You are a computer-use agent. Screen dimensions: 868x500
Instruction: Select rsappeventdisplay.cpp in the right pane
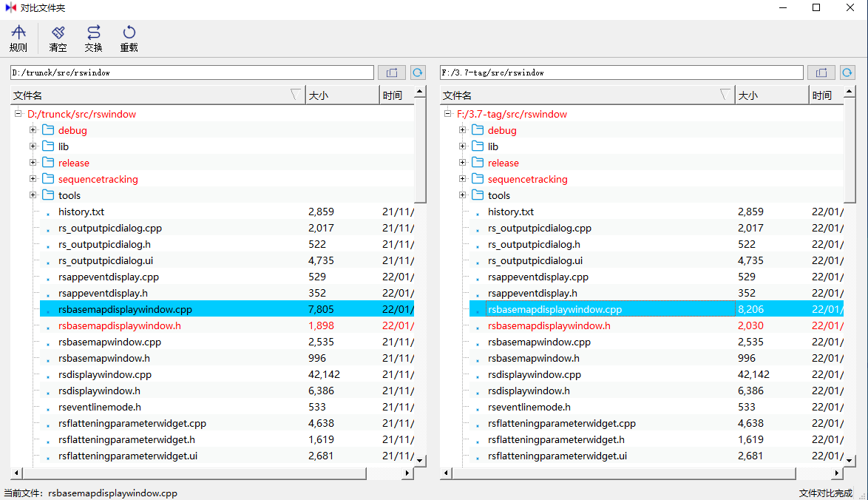tap(538, 277)
